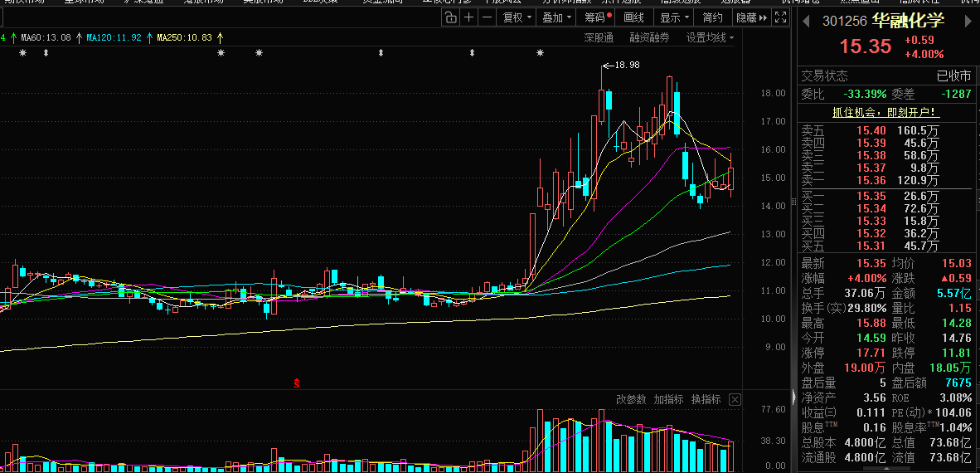Image resolution: width=980 pixels, height=473 pixels.
Task: Click the red S marker below chart
Action: click(297, 383)
